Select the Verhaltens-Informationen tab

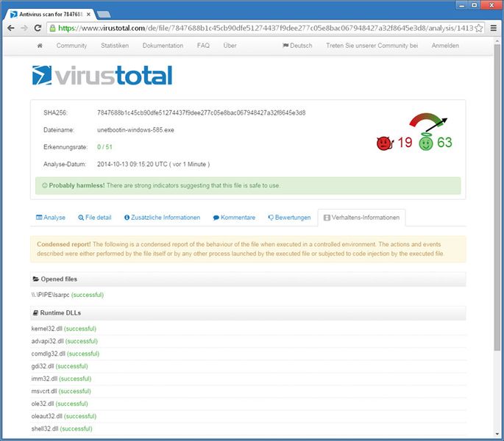361,218
